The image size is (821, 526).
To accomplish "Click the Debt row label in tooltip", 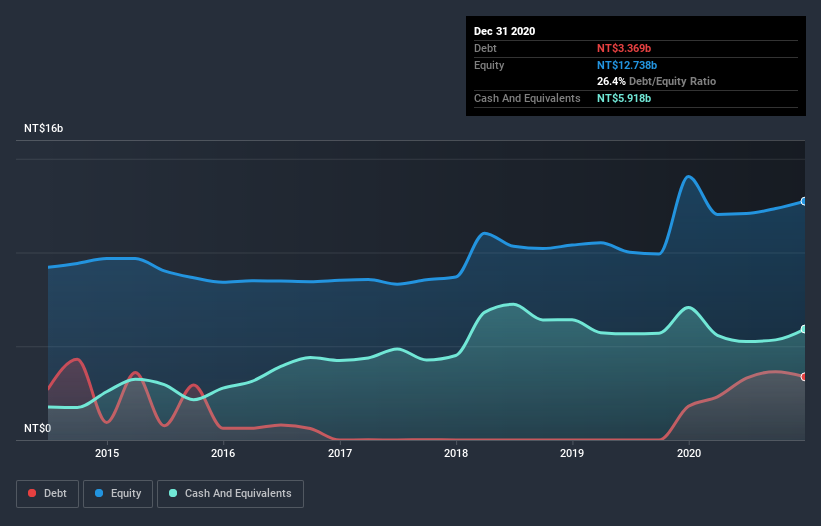I will tap(485, 48).
